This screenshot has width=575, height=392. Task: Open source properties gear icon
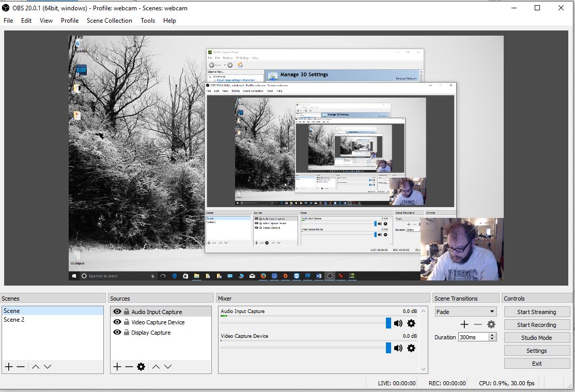click(141, 367)
